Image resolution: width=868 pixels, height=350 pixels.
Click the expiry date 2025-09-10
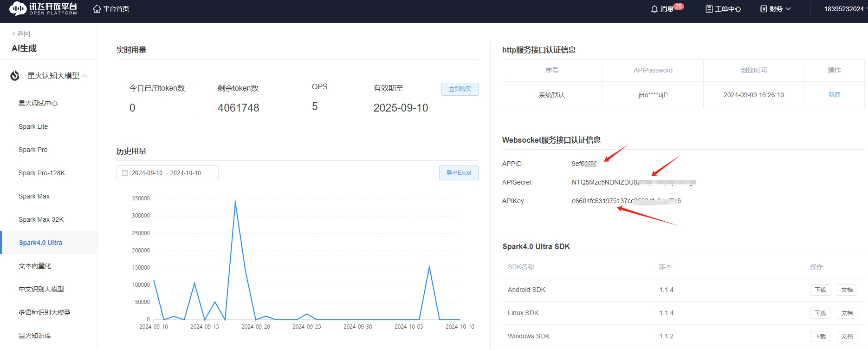coord(401,108)
